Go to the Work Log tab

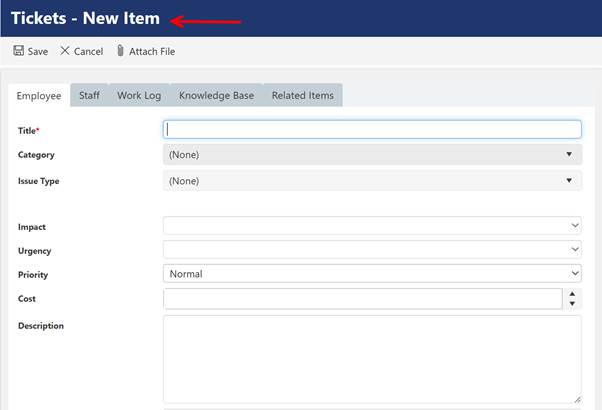click(139, 96)
